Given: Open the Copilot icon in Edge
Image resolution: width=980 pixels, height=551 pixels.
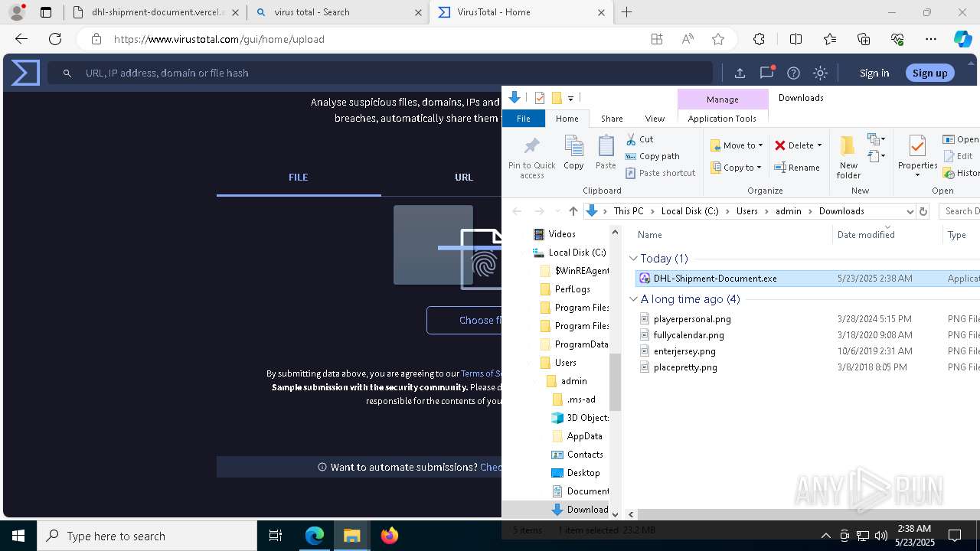Looking at the screenshot, I should coord(962,39).
